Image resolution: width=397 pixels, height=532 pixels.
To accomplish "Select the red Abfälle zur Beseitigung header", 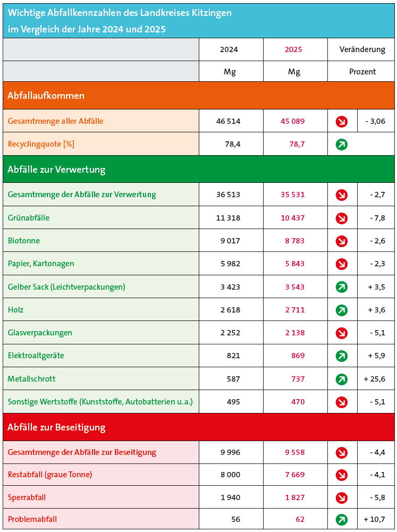I will [x=199, y=427].
